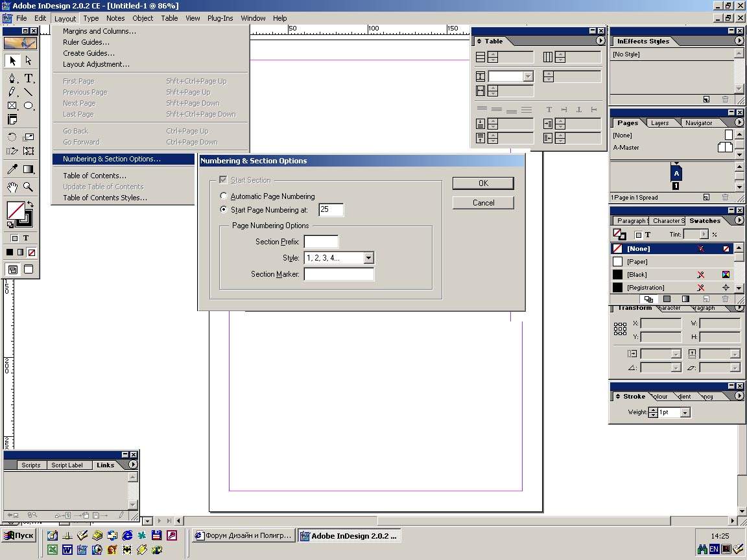
Task: Click the Section Marker input field
Action: click(x=338, y=274)
